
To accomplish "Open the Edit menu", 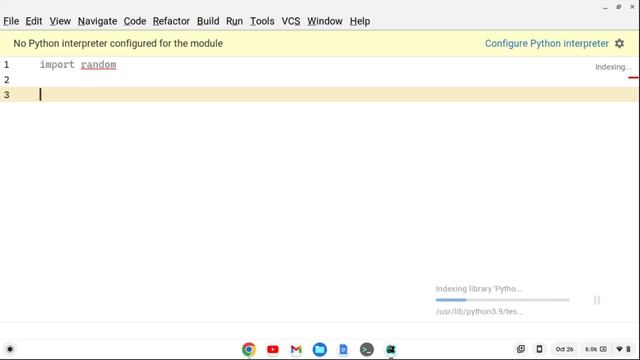I will pyautogui.click(x=34, y=21).
